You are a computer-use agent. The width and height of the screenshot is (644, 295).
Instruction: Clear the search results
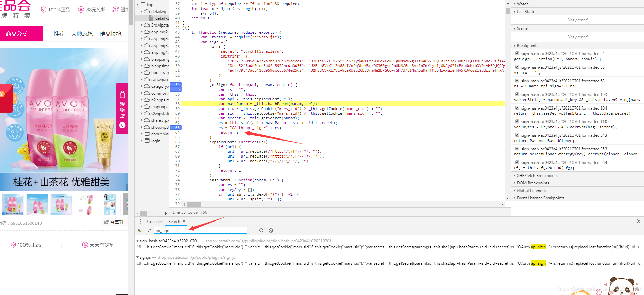(x=271, y=230)
